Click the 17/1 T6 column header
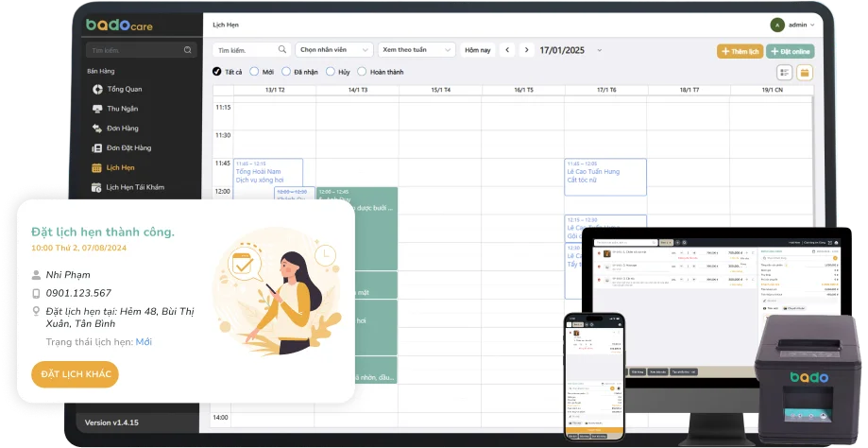Viewport: 868px width, 448px height. click(606, 90)
